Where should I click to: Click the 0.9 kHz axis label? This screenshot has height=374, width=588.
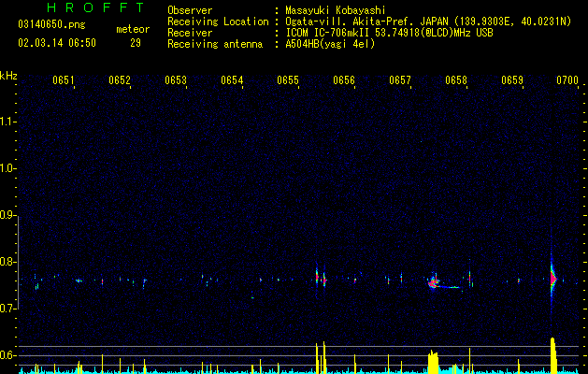coord(7,215)
